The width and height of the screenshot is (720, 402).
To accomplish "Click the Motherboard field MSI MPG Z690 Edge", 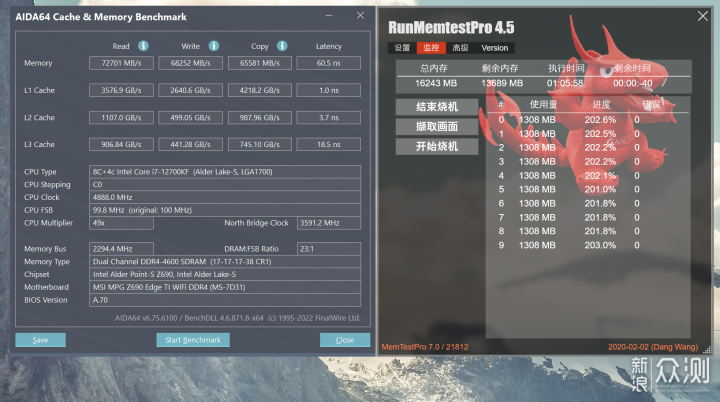I will tap(225, 288).
